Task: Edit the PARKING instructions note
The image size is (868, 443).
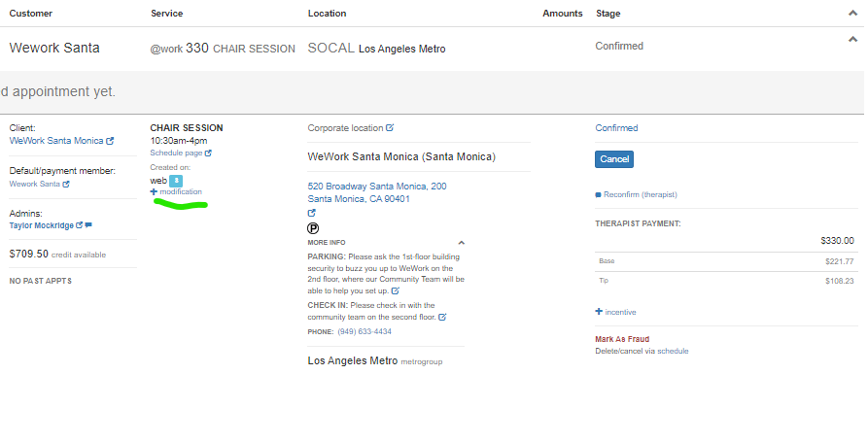Action: 396,290
